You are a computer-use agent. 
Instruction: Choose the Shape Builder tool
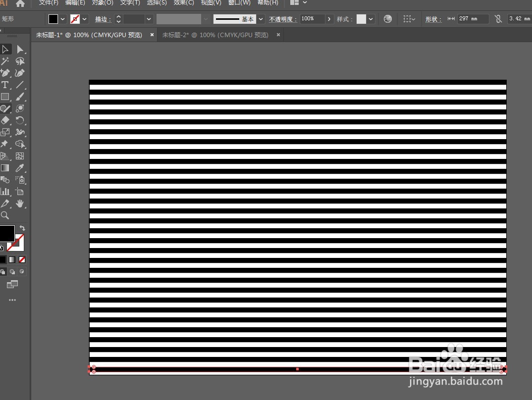[x=20, y=144]
